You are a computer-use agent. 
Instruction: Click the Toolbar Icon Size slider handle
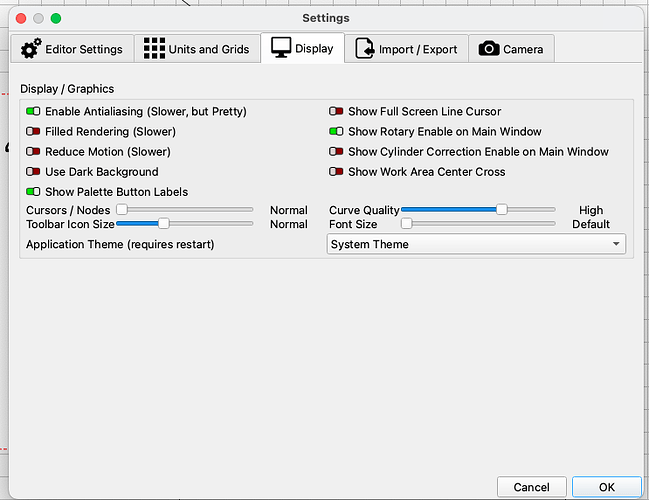[164, 224]
